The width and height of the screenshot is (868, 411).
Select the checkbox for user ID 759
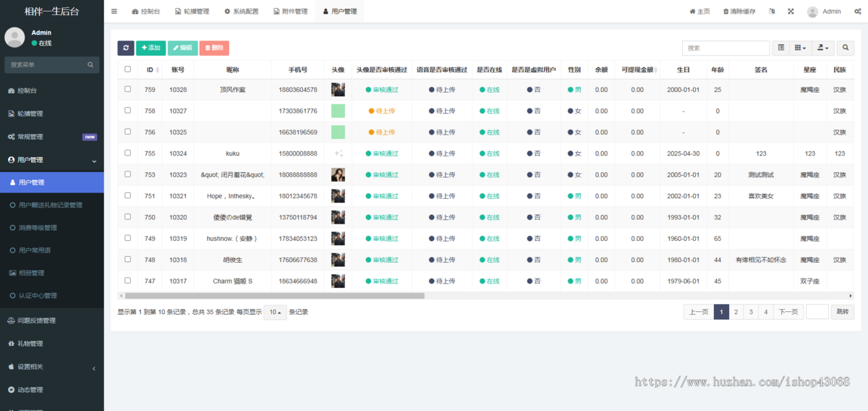(128, 89)
